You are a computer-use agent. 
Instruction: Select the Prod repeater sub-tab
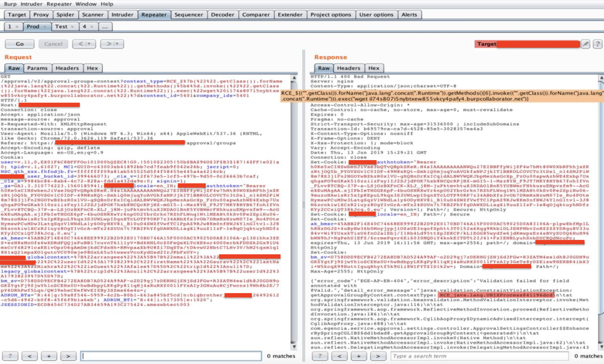pyautogui.click(x=33, y=26)
